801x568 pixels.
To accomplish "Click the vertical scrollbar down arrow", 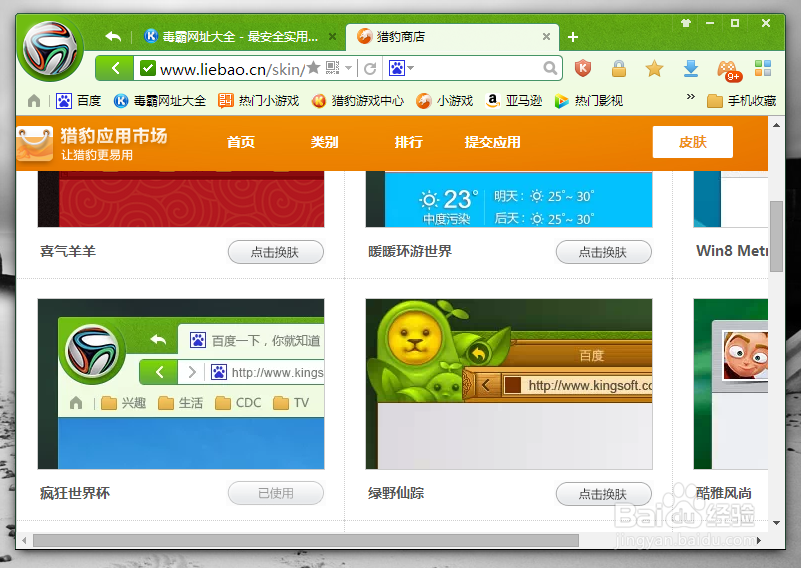I will point(776,523).
